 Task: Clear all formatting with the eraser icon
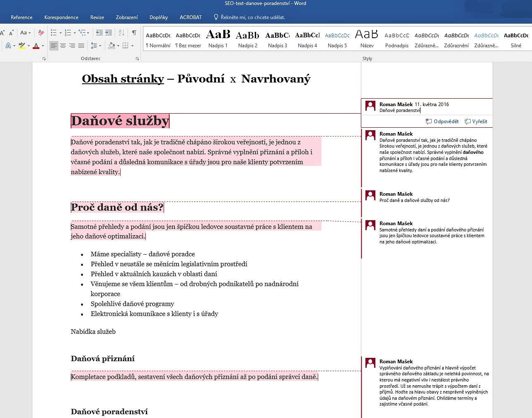(x=41, y=33)
